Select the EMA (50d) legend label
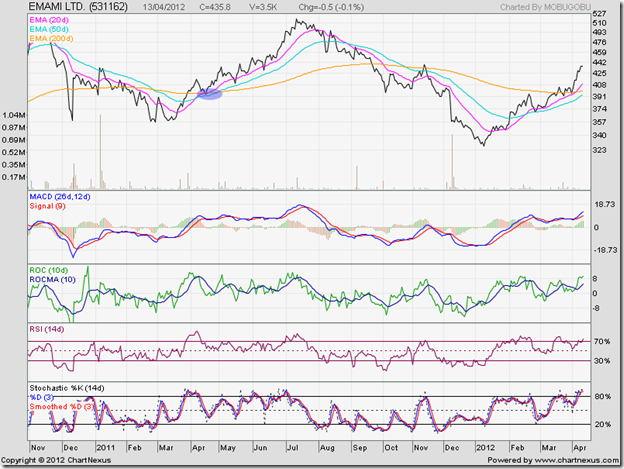This screenshot has height=469, width=624. tap(49, 32)
